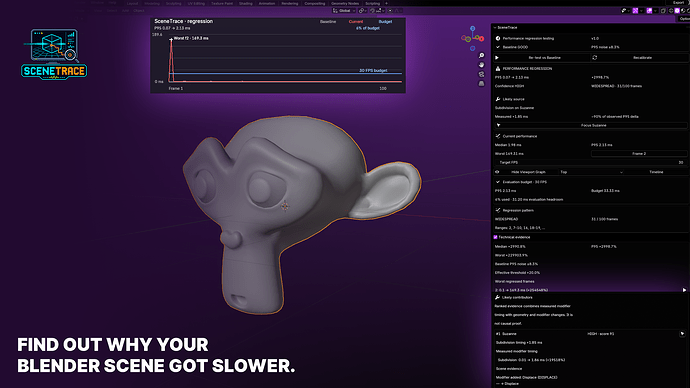This screenshot has height=388, width=690.
Task: Open the Compositing workspace tab
Action: pos(315,4)
